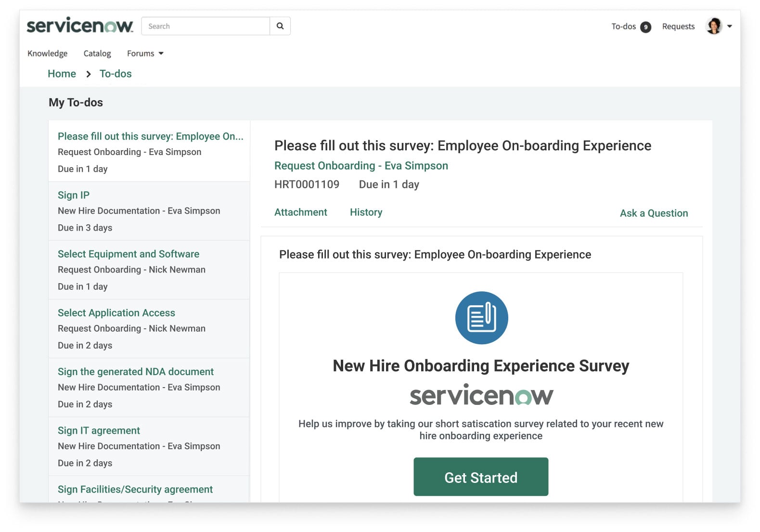Click the ServiceNow logo in header
The height and width of the screenshot is (532, 760).
pyautogui.click(x=79, y=26)
